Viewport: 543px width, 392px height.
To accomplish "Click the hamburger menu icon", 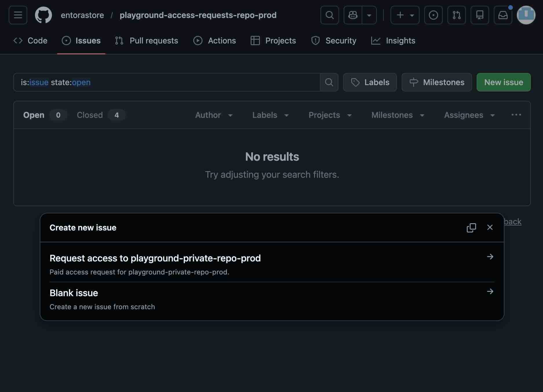I will pos(18,15).
